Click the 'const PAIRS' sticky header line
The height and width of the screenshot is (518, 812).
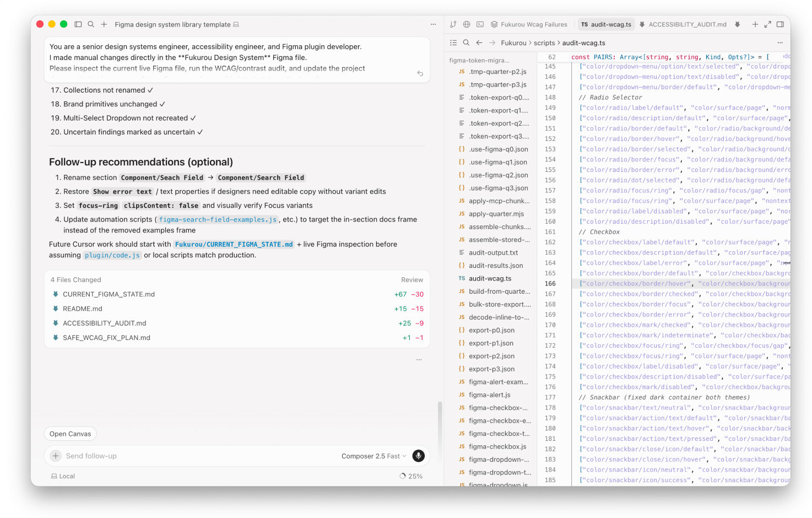click(670, 57)
